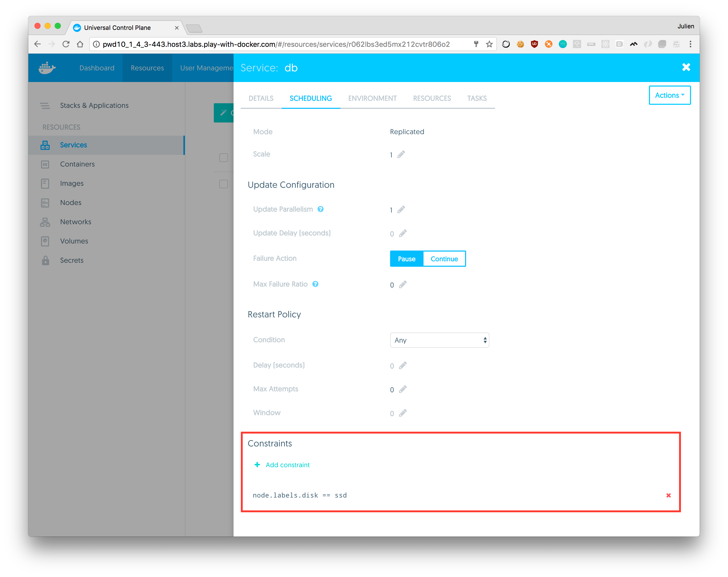Click the edit pencil next to Scale
This screenshot has height=577, width=728.
coord(401,154)
